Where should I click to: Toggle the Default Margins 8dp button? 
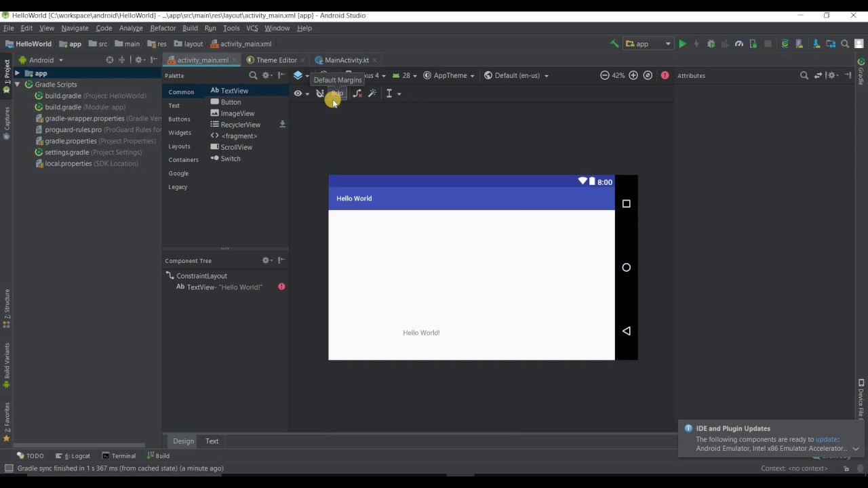(337, 94)
